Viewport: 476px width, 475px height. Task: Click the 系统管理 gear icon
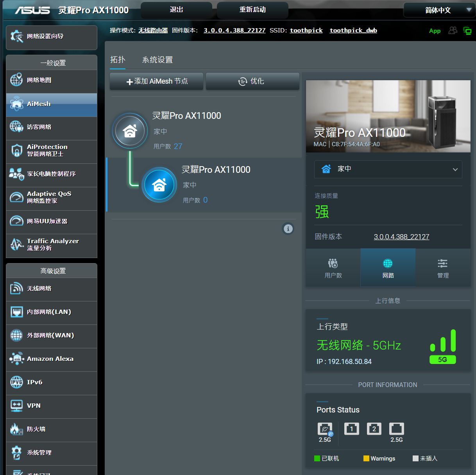[16, 453]
